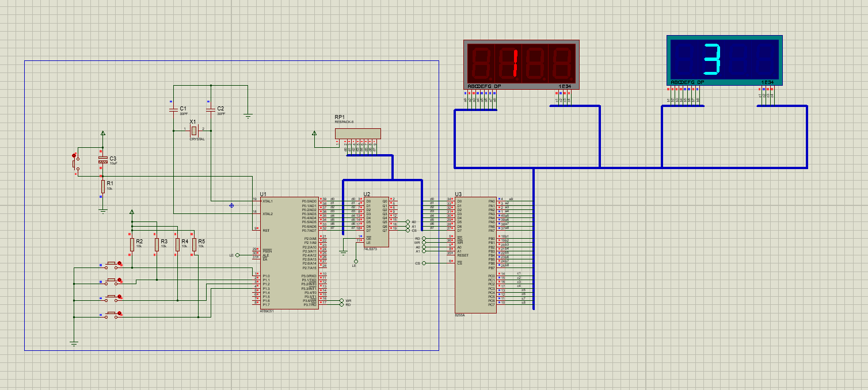
Task: Select the U3 8255A chip body
Action: (x=475, y=255)
